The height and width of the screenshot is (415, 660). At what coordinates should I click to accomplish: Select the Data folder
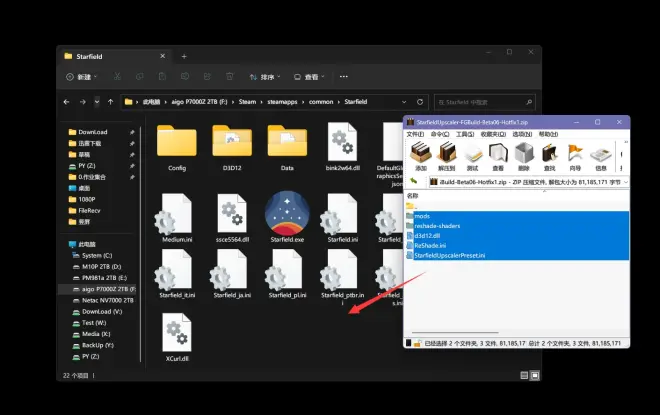pyautogui.click(x=287, y=148)
